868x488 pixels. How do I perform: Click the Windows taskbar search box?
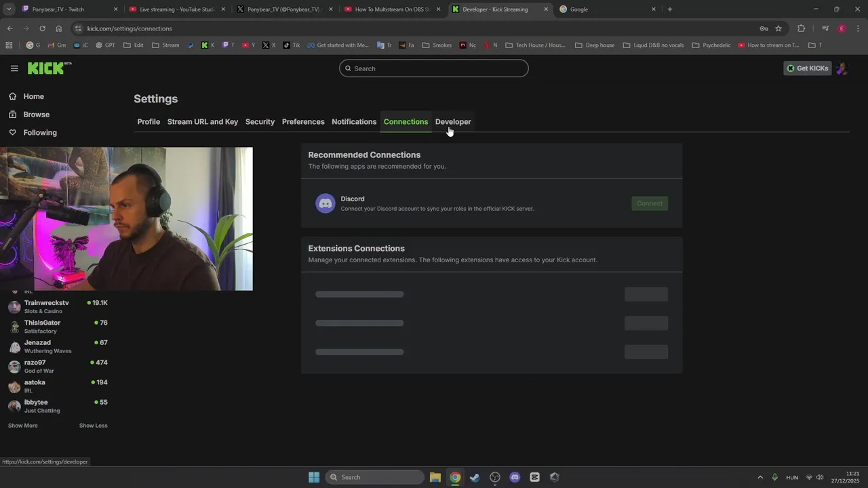[375, 477]
